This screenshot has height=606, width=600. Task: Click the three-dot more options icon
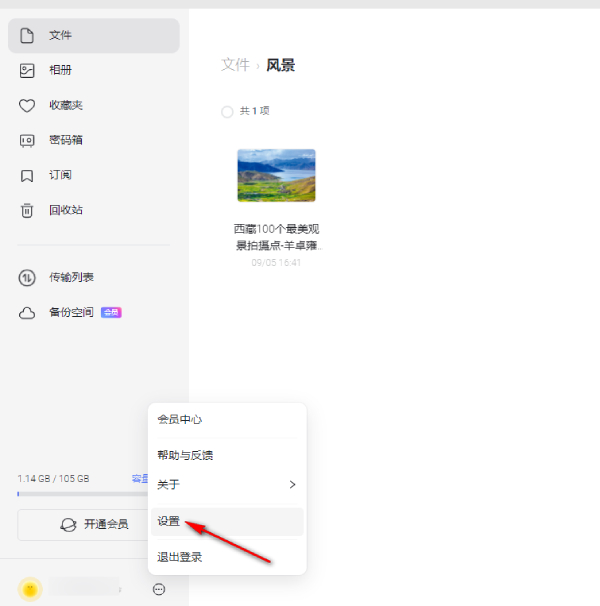click(159, 589)
